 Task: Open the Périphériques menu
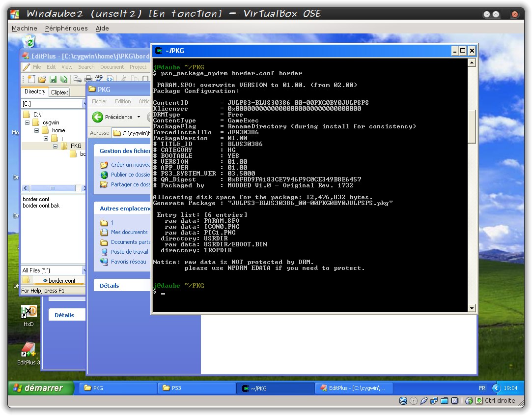(66, 28)
